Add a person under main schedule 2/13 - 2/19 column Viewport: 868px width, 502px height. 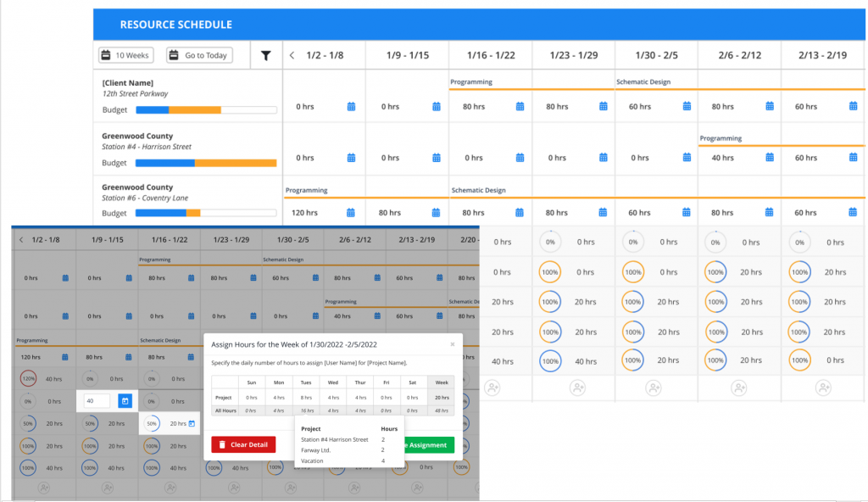[x=823, y=388]
